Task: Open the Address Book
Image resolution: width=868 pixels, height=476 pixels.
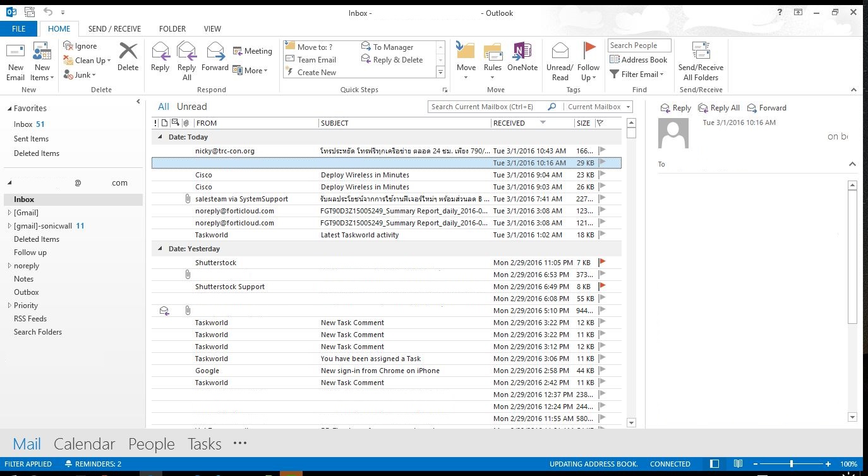Action: coord(638,60)
